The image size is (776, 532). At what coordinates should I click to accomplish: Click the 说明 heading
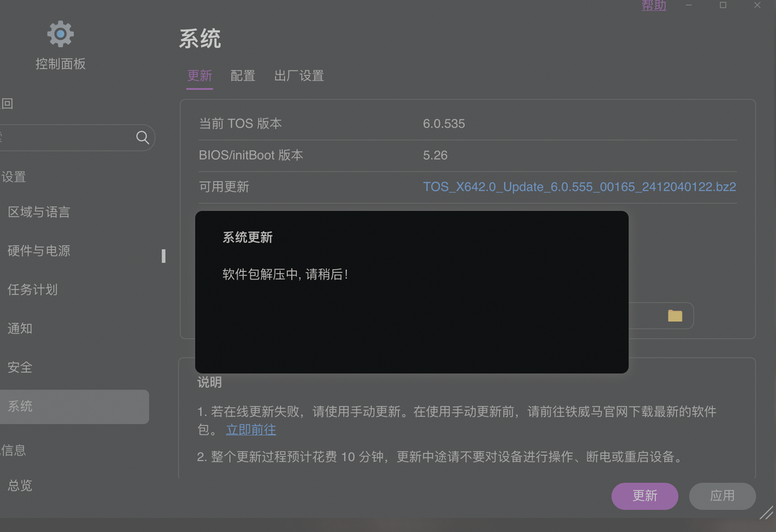[209, 382]
